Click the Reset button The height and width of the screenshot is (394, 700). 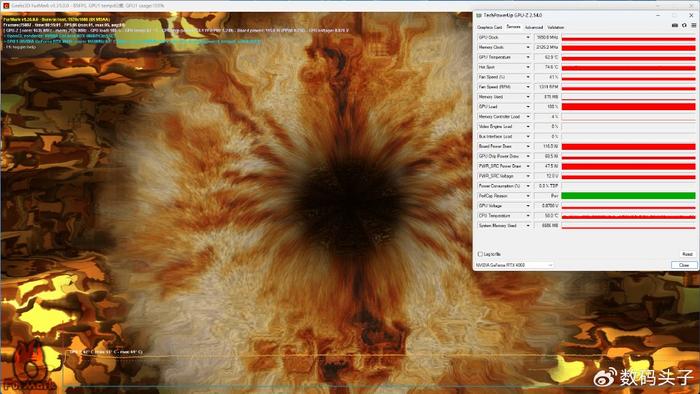(687, 254)
